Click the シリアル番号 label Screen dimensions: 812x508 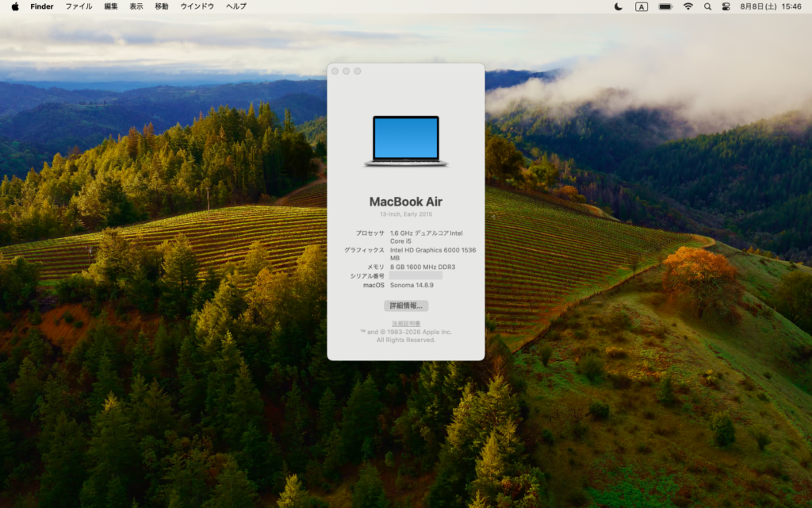coord(367,275)
